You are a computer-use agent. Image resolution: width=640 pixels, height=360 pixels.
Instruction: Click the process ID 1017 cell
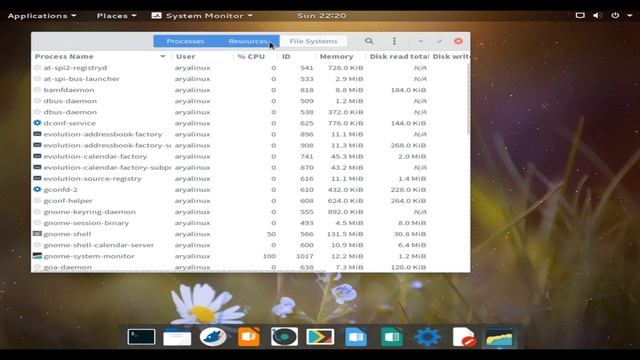click(x=305, y=256)
